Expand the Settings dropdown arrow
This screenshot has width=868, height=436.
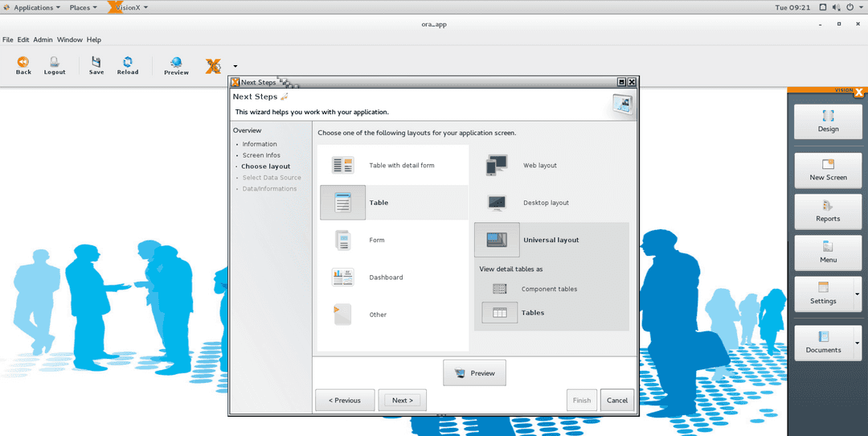[x=857, y=294]
